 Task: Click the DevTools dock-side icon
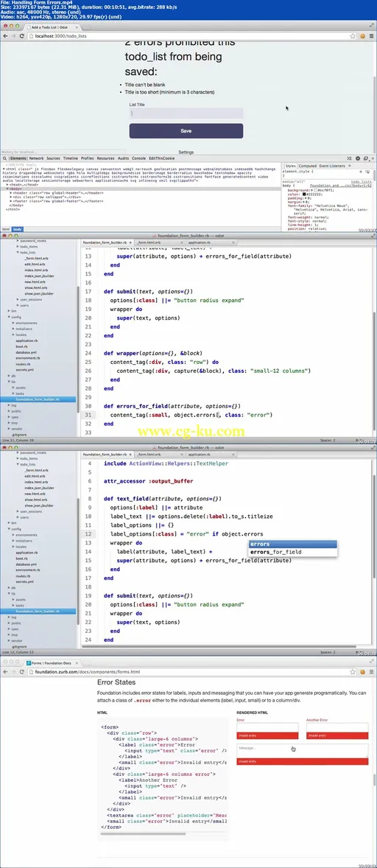pyautogui.click(x=365, y=158)
